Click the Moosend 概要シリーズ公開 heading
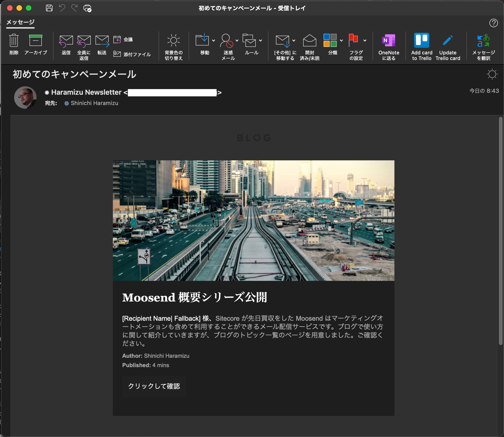 [195, 297]
